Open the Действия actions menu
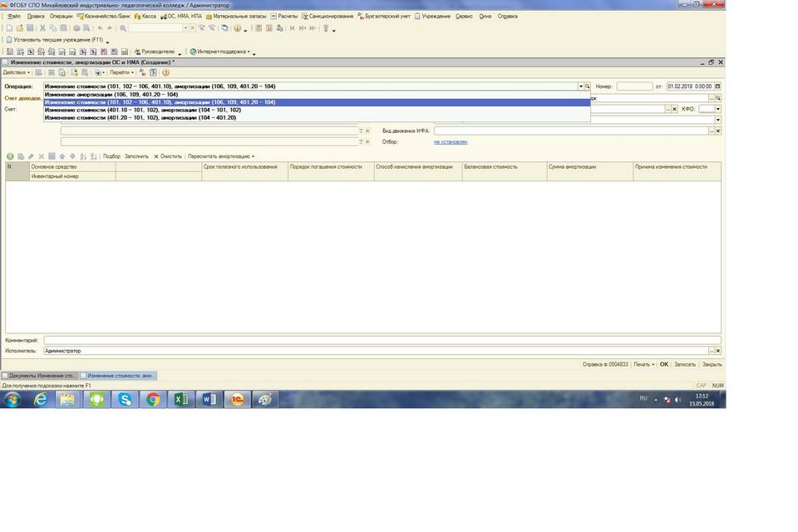 point(17,72)
